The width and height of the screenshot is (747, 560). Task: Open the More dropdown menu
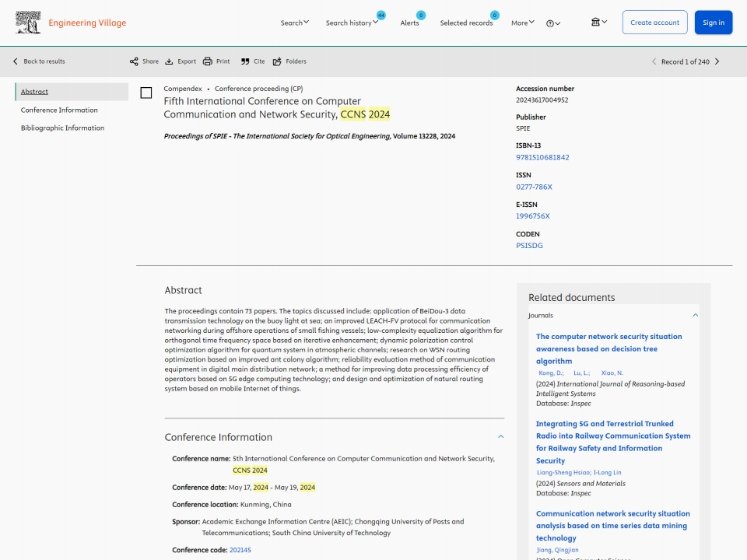[523, 23]
